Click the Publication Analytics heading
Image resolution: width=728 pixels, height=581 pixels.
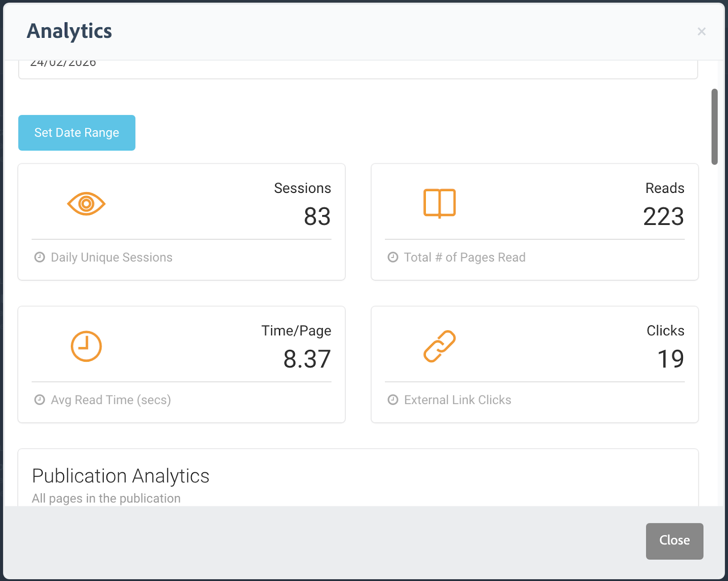[121, 476]
